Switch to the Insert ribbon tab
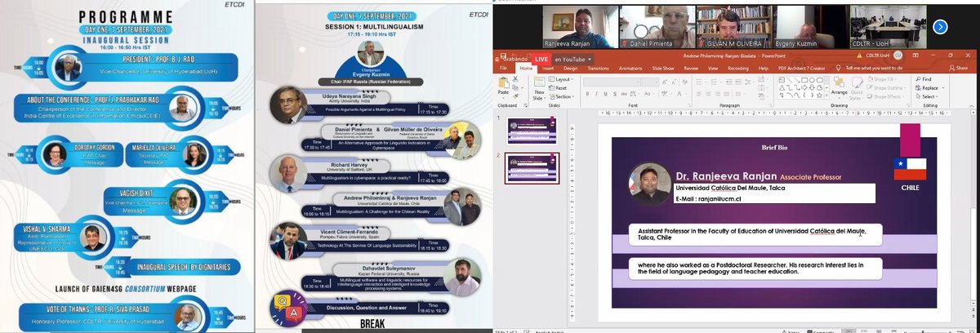The image size is (980, 333). 548,69
